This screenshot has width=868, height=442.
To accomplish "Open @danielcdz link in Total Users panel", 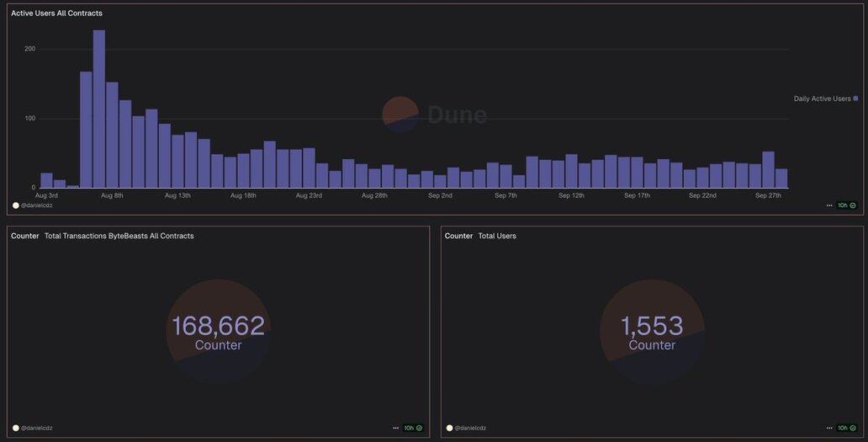I will (471, 429).
